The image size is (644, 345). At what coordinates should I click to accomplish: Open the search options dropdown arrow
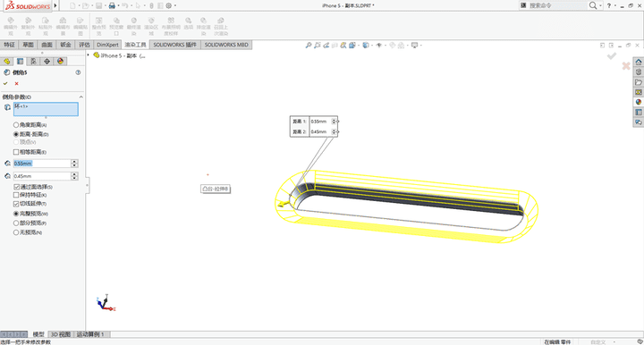[600, 5]
